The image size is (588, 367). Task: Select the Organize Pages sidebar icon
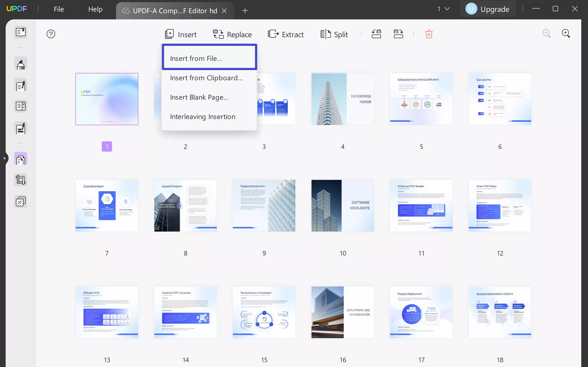click(21, 159)
